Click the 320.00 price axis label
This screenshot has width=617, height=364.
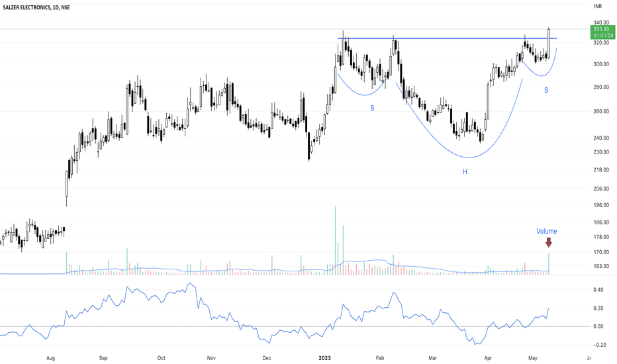tap(601, 42)
